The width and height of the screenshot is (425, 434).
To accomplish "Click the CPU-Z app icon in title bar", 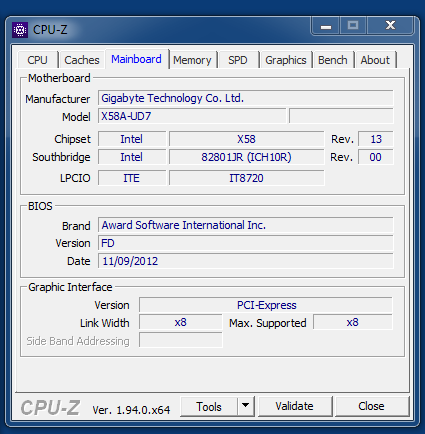I will point(20,30).
